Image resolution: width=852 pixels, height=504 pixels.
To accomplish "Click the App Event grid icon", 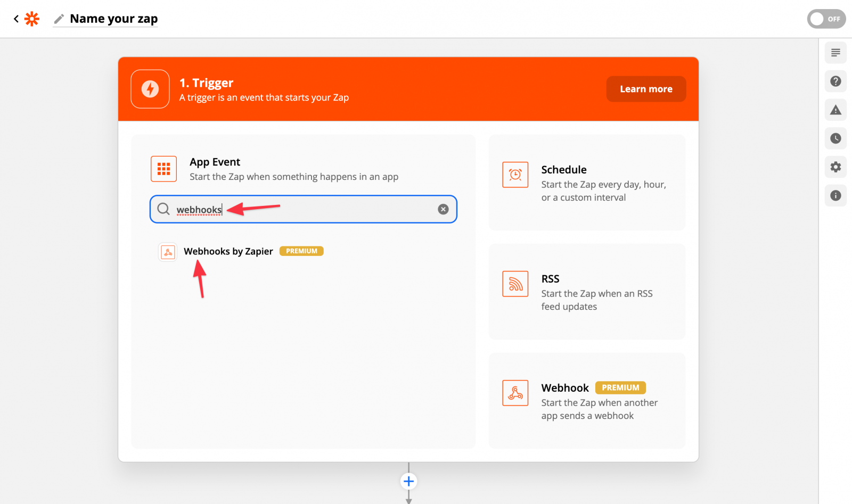I will pyautogui.click(x=163, y=169).
